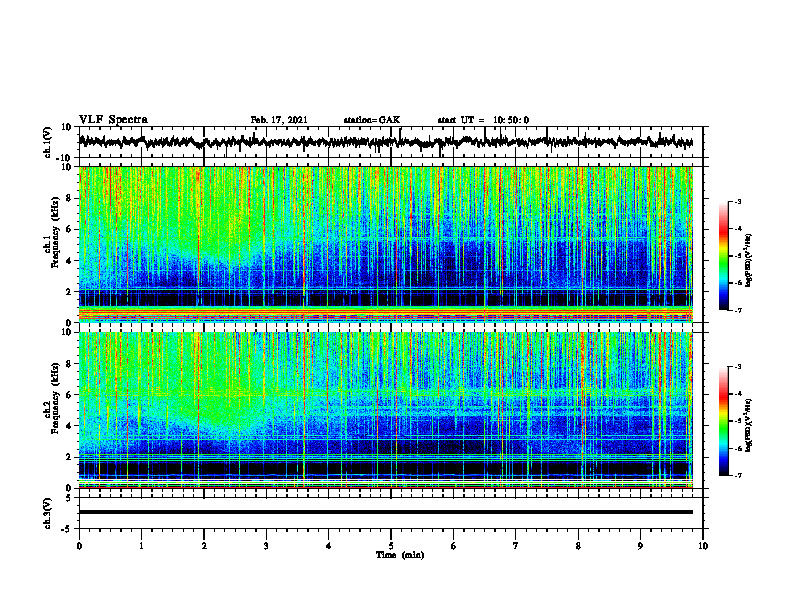
Task: Click the "Time (min)" x-axis label
Action: [400, 555]
